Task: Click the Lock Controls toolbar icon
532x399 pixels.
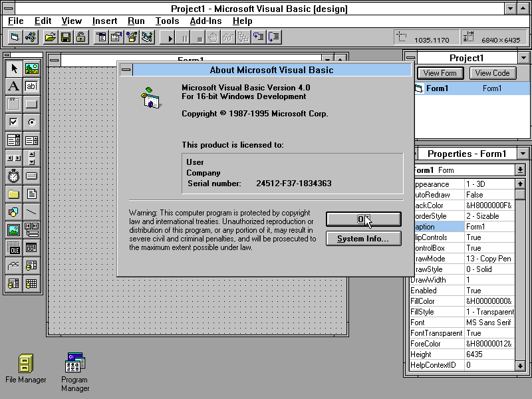Action: 80,37
